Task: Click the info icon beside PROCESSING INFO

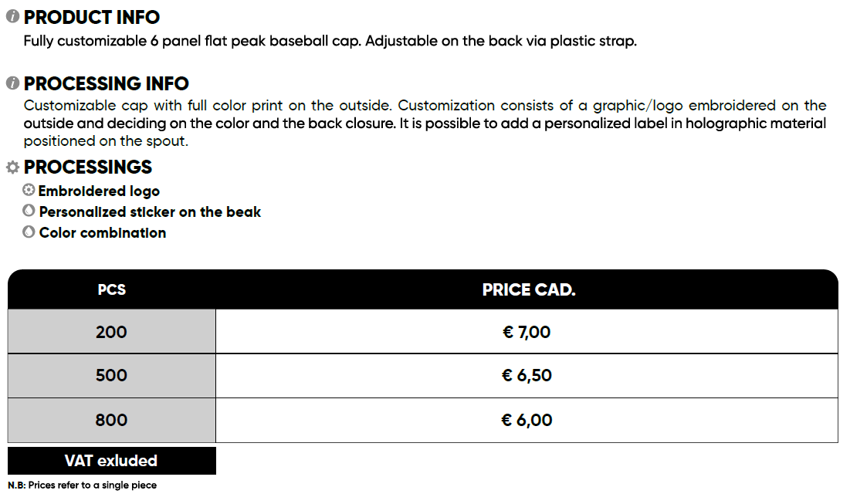Action: coord(12,83)
